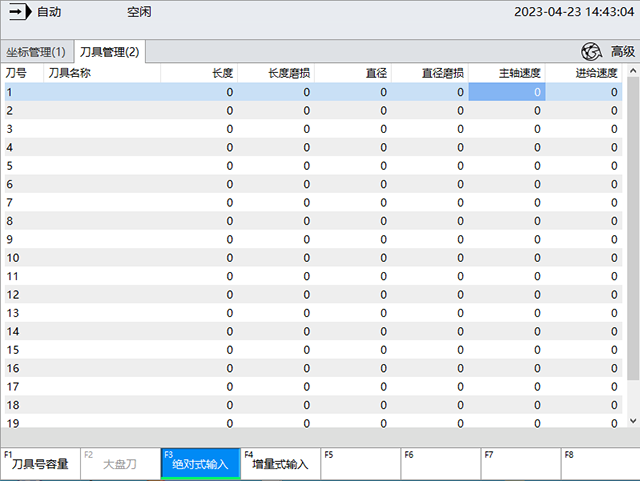Click scrollbar down arrow in tool table
The height and width of the screenshot is (481, 640).
[632, 422]
